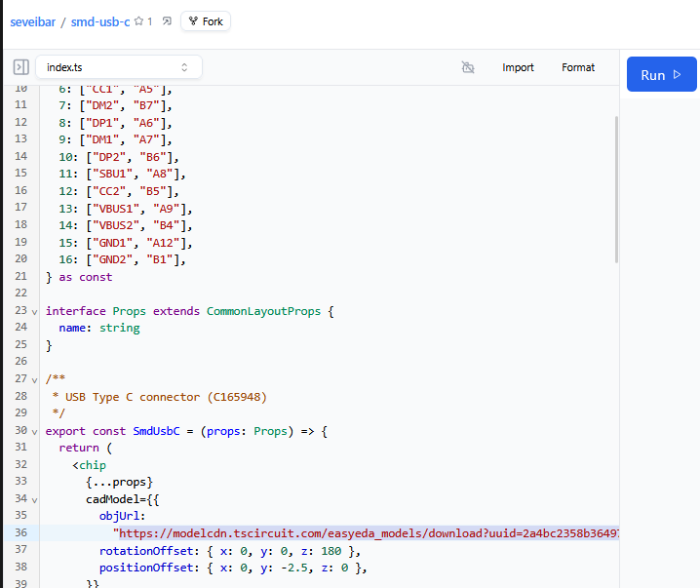Click the play triangle inside Run
700x588 pixels.
(x=678, y=75)
